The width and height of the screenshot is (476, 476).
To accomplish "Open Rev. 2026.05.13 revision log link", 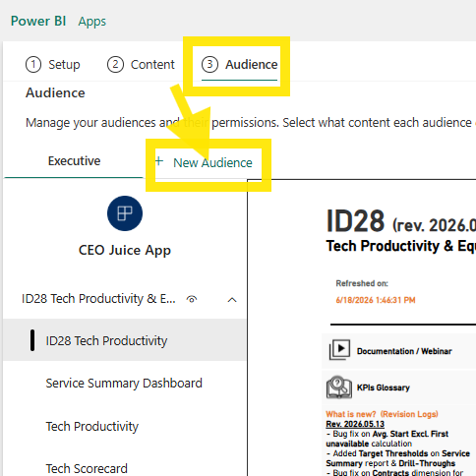I will (355, 424).
